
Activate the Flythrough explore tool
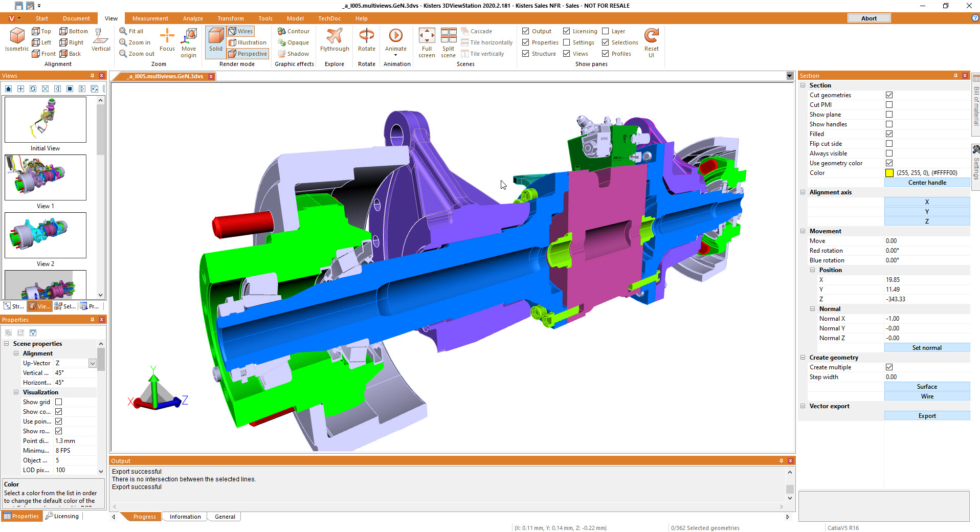pos(335,36)
